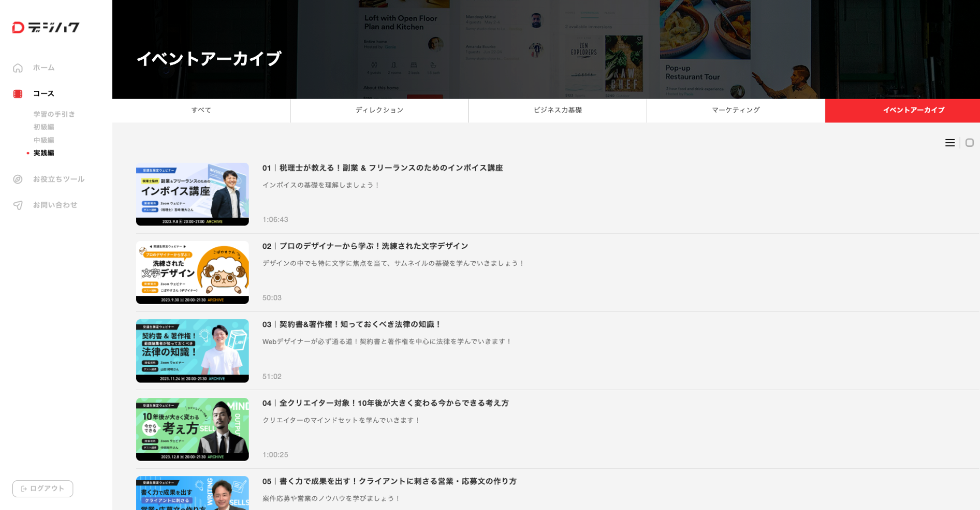The height and width of the screenshot is (510, 980).
Task: Click the デジハク logo
Action: pos(46,28)
